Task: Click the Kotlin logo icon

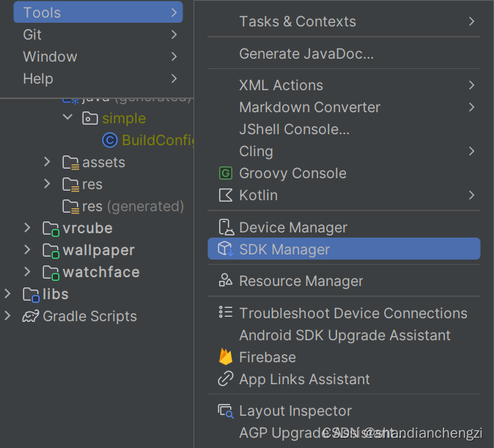Action: tap(225, 196)
